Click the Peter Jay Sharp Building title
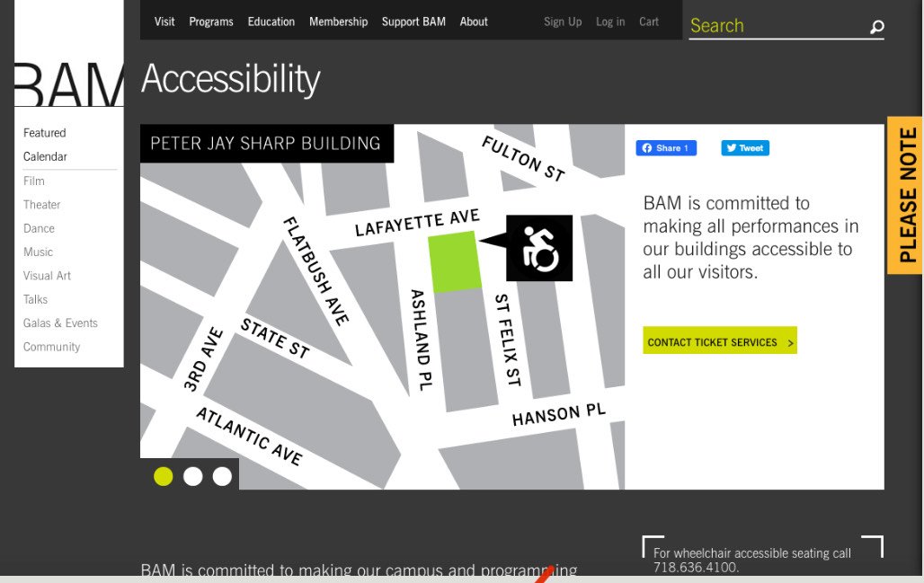 click(266, 143)
